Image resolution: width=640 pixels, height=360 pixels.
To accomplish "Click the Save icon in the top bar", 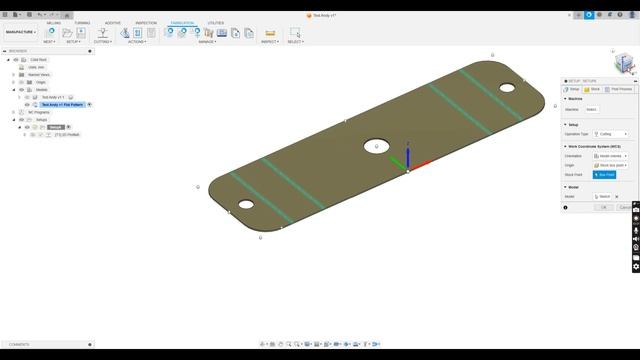I will click(x=29, y=15).
